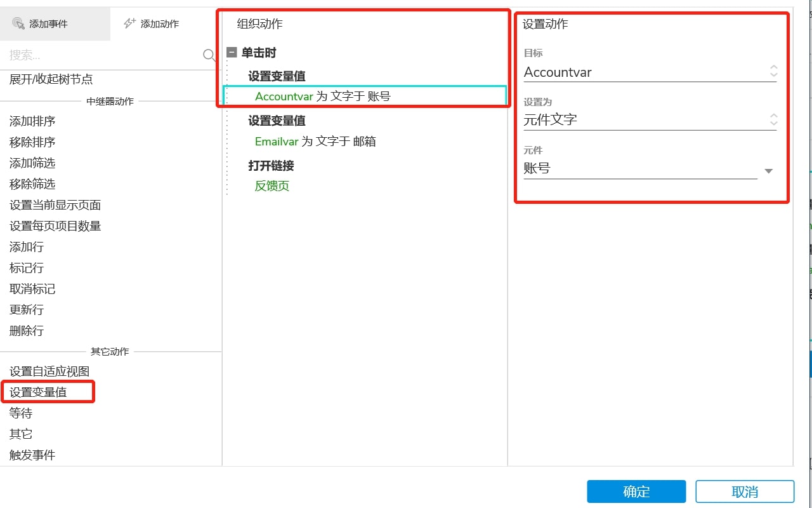Switch to the 添加事件 tab
The width and height of the screenshot is (812, 508).
point(55,23)
